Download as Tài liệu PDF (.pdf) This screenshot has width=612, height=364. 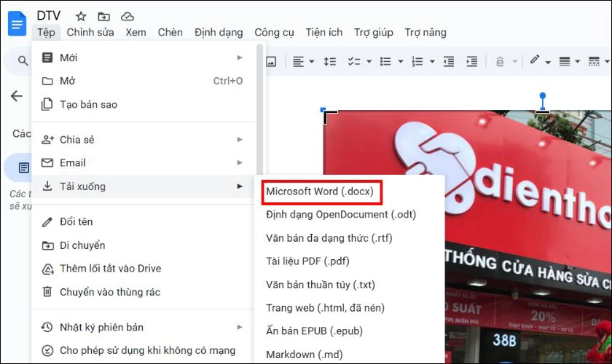350,261
